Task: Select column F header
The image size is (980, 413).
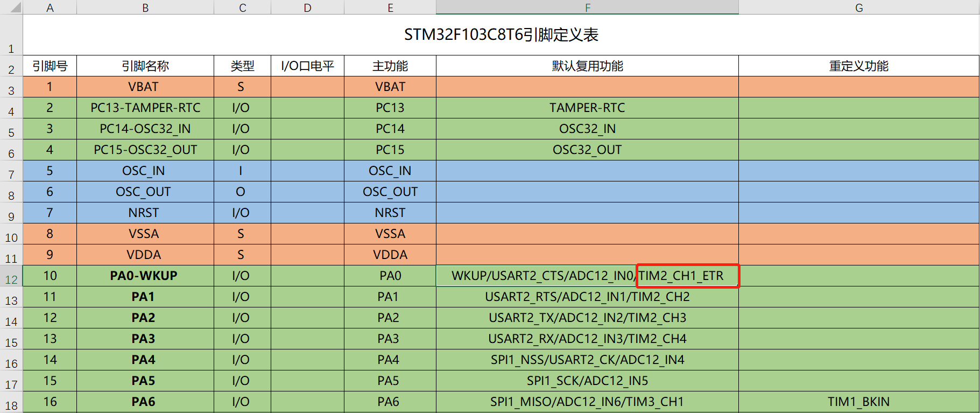Action: click(x=587, y=8)
